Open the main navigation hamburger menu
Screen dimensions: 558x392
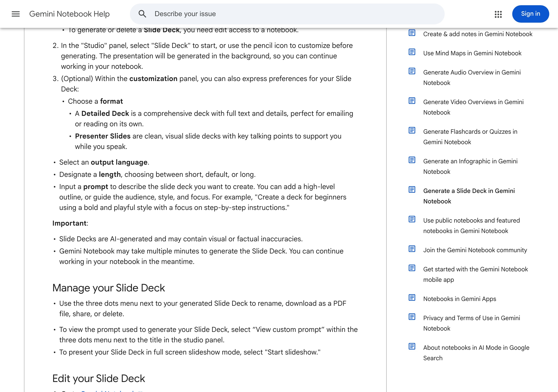tap(16, 14)
